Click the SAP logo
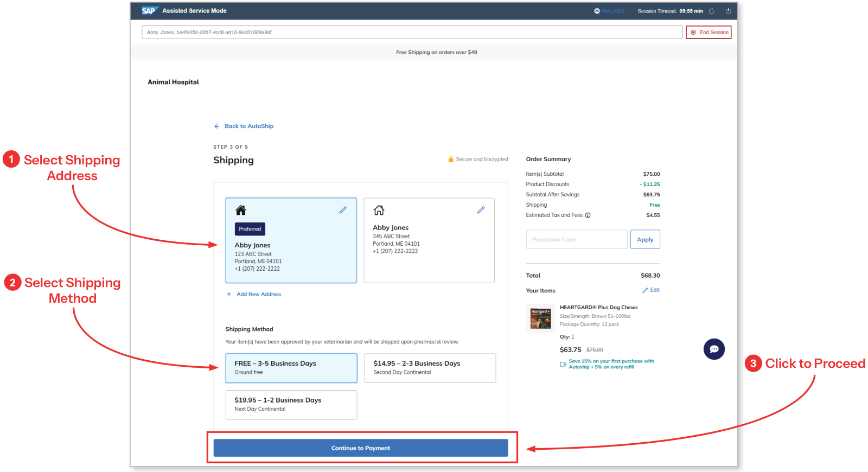Screen dimensions: 868x472 (149, 11)
